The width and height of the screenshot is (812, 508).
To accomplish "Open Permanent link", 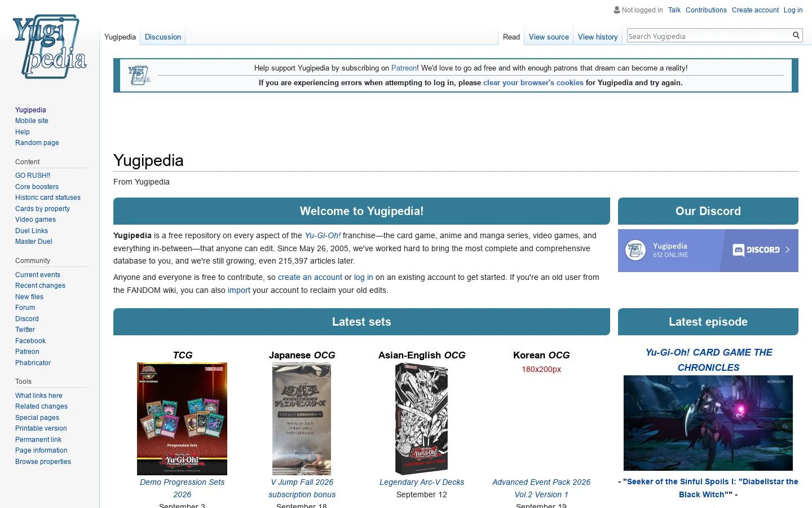I will tap(38, 440).
